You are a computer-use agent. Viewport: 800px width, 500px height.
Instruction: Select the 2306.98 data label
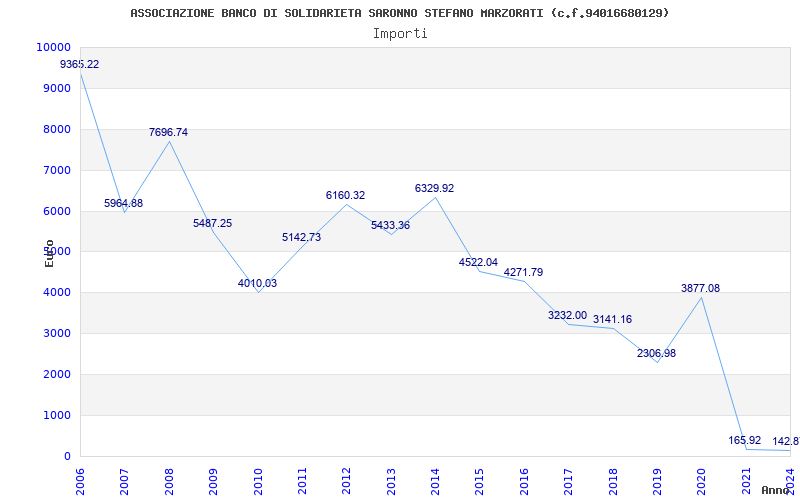tap(656, 353)
